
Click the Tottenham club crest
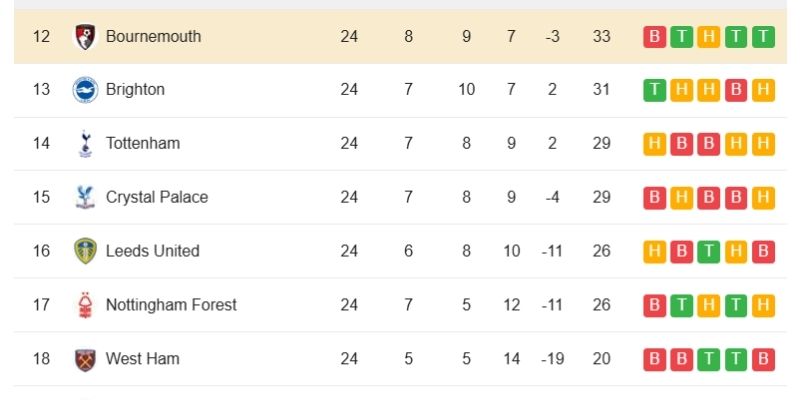click(85, 144)
